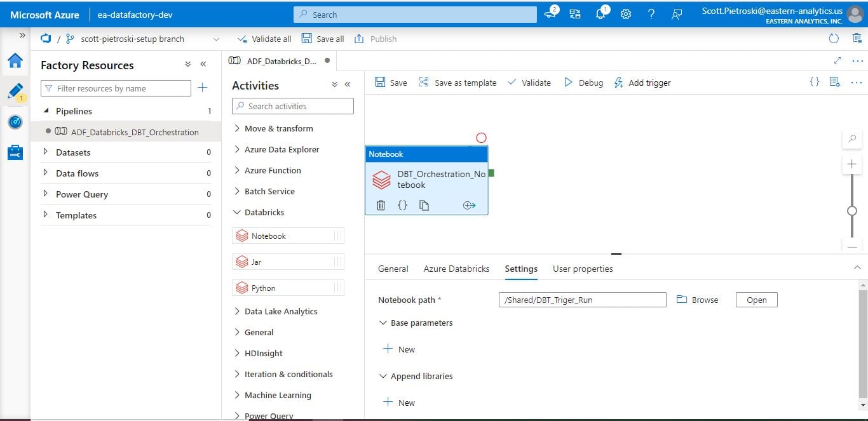Click Debug to run the pipeline
The height and width of the screenshot is (421, 868).
583,83
